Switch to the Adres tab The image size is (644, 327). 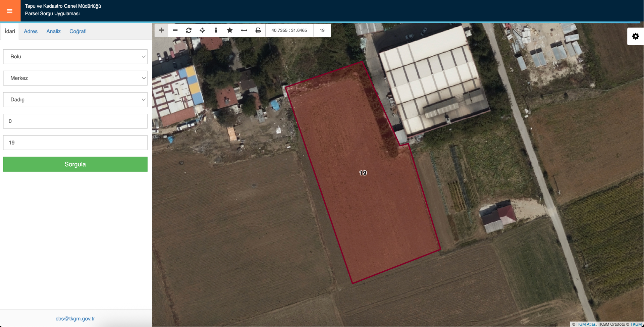point(31,31)
